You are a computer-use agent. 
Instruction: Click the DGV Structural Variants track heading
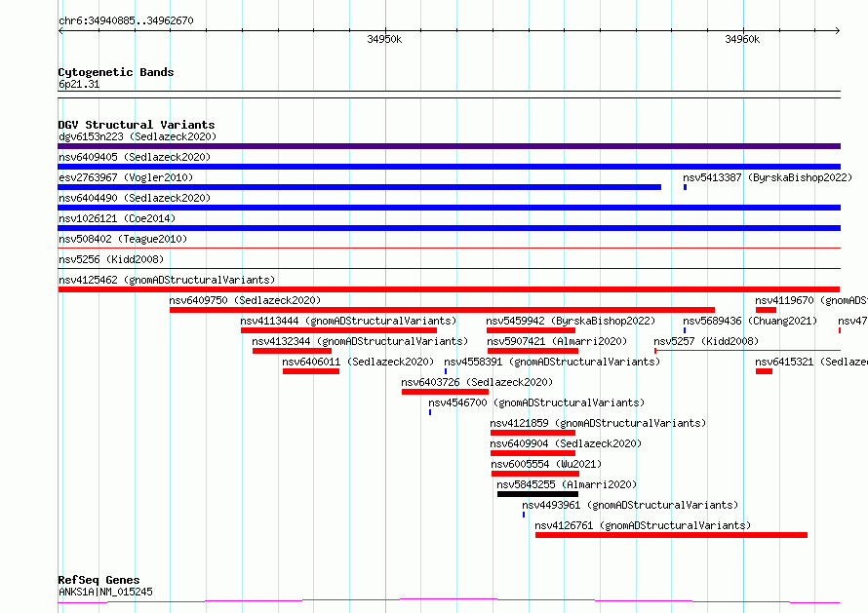coord(137,125)
